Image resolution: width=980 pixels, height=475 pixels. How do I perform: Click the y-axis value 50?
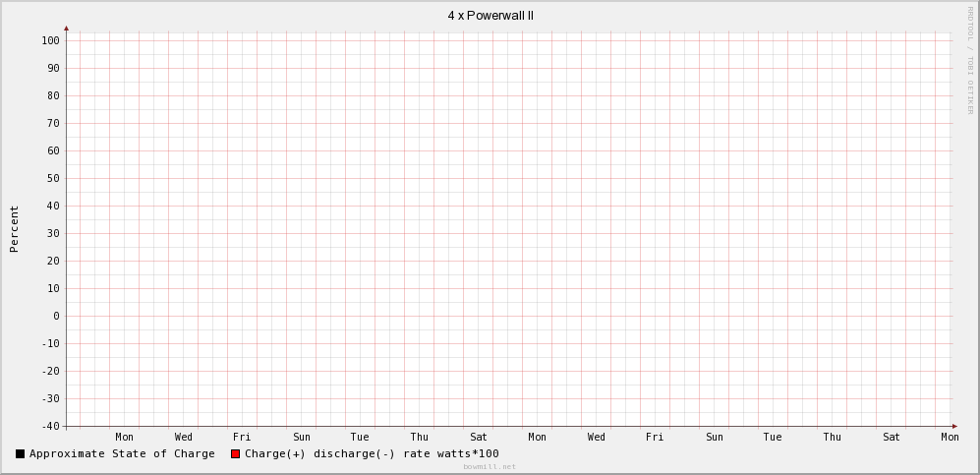coord(53,178)
